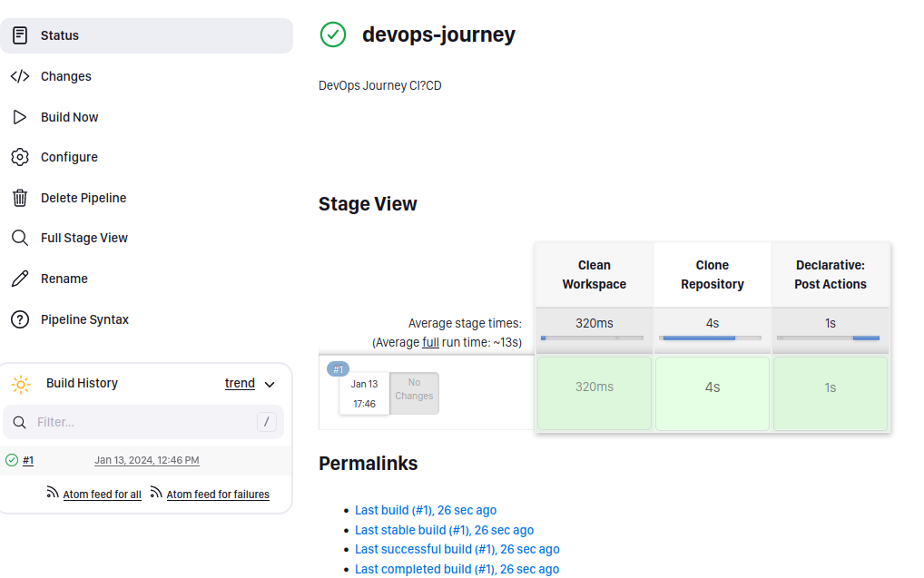Open build #1 in the build history
The image size is (924, 578).
pyautogui.click(x=28, y=460)
